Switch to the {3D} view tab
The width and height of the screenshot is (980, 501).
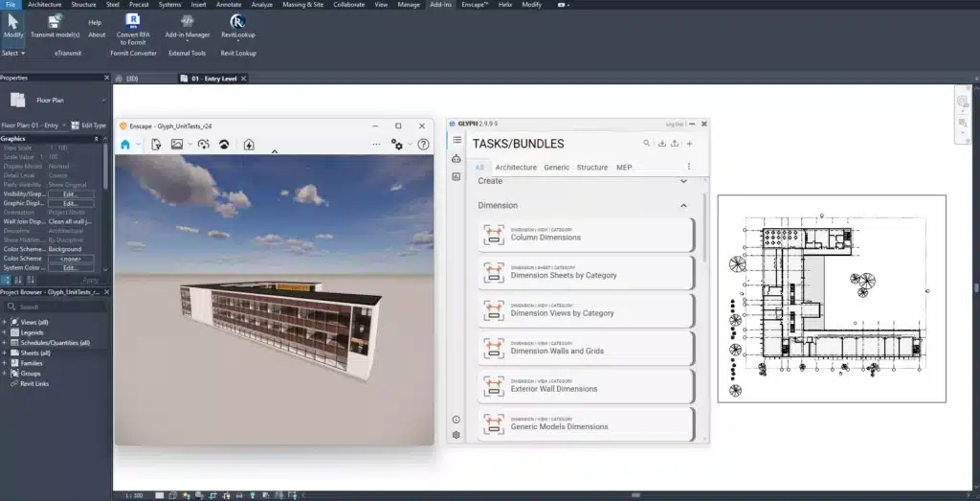coord(130,79)
